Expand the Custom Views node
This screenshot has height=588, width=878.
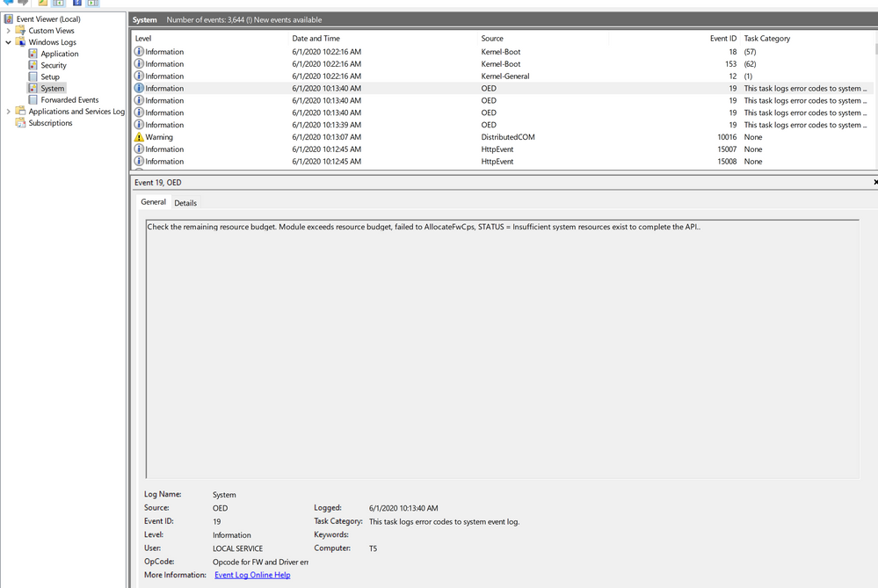click(x=8, y=31)
